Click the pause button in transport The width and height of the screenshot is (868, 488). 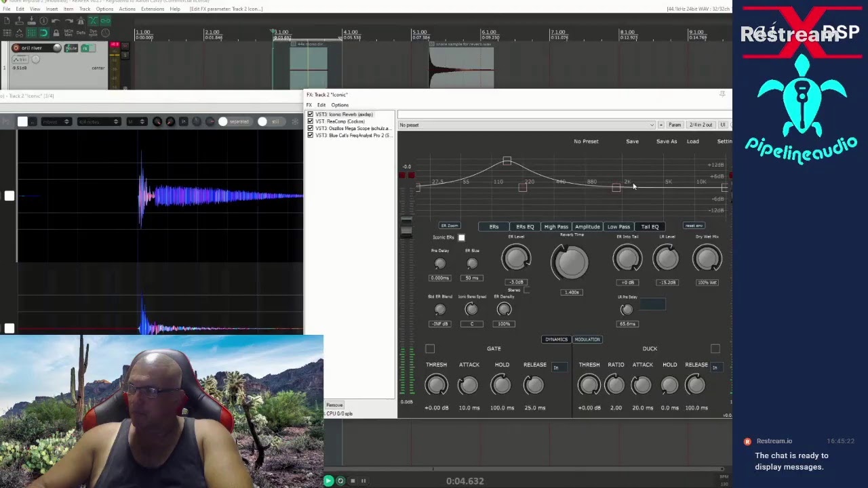pos(363,481)
